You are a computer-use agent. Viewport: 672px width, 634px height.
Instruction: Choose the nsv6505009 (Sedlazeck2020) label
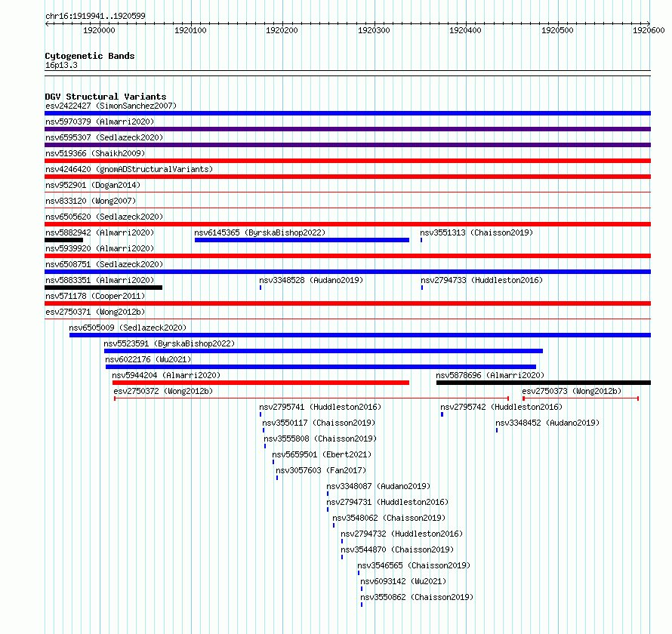click(x=128, y=328)
